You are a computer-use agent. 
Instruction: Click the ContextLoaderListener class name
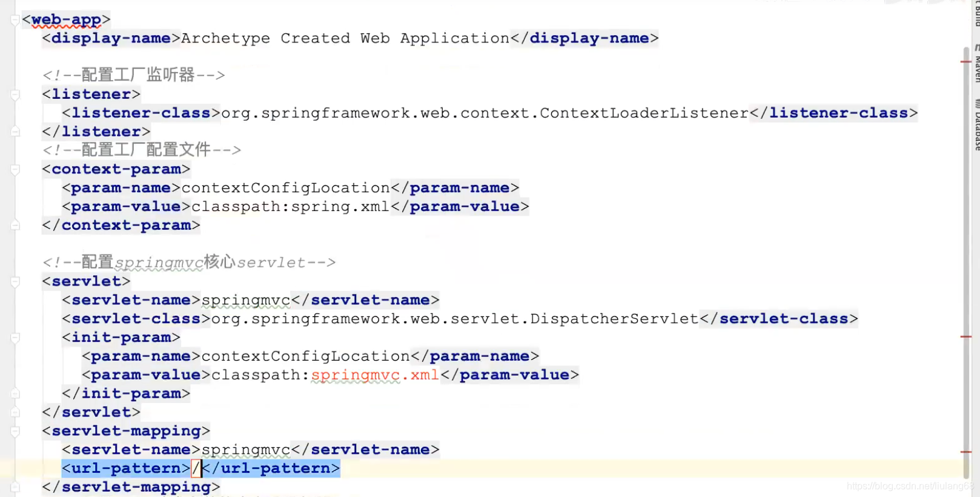[x=644, y=113]
